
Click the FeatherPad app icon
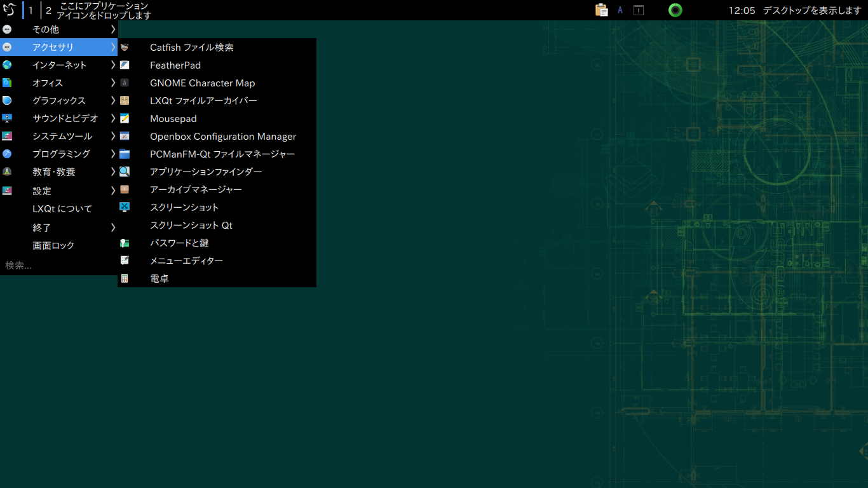coord(125,65)
